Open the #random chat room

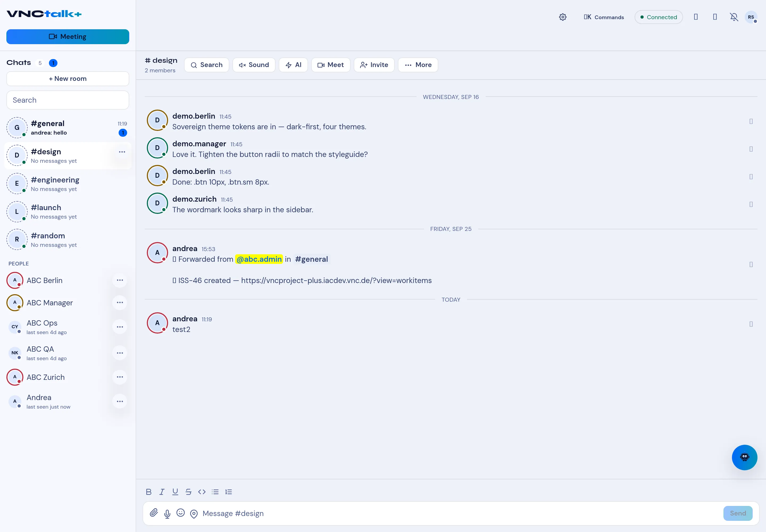pyautogui.click(x=67, y=240)
